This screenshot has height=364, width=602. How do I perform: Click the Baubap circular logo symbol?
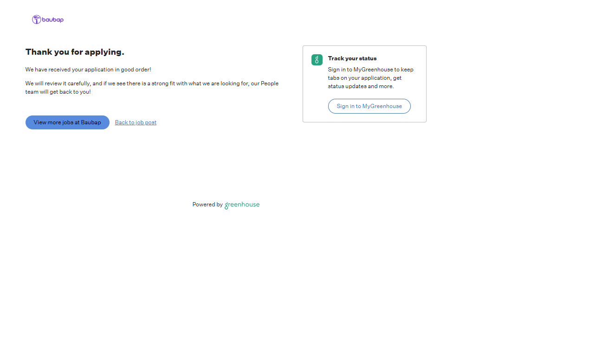pyautogui.click(x=36, y=19)
